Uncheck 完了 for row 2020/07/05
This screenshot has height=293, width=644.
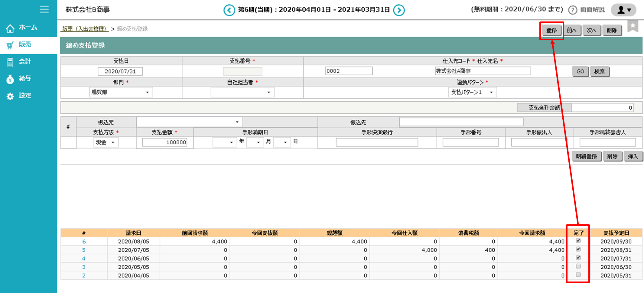578,249
